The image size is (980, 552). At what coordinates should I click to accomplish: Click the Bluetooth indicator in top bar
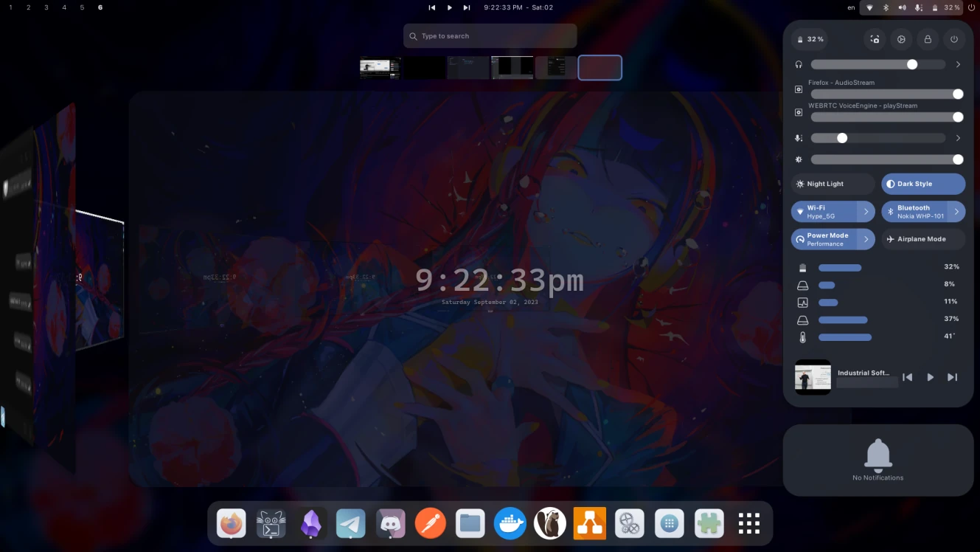[x=886, y=7]
